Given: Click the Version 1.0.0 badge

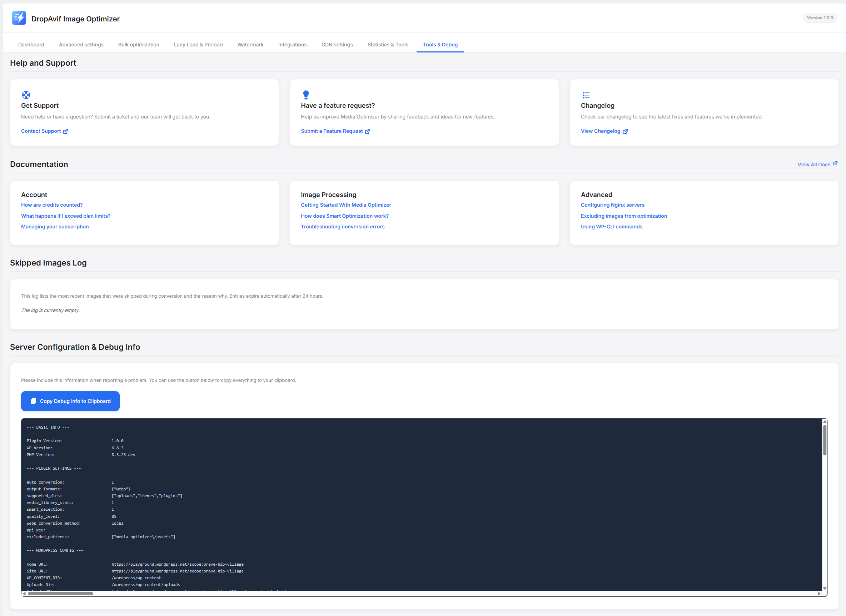Looking at the screenshot, I should [820, 18].
